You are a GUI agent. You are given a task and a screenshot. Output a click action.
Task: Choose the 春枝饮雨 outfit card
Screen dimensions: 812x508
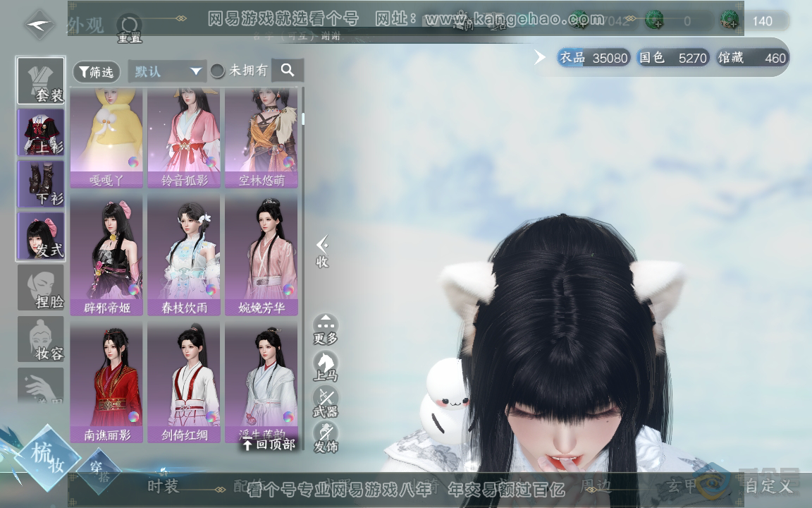pyautogui.click(x=184, y=255)
